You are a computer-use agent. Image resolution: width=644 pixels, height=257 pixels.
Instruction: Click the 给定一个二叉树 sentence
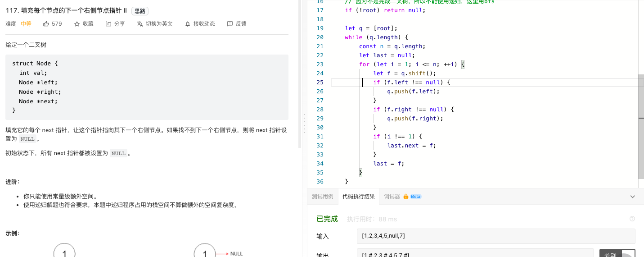click(x=26, y=45)
